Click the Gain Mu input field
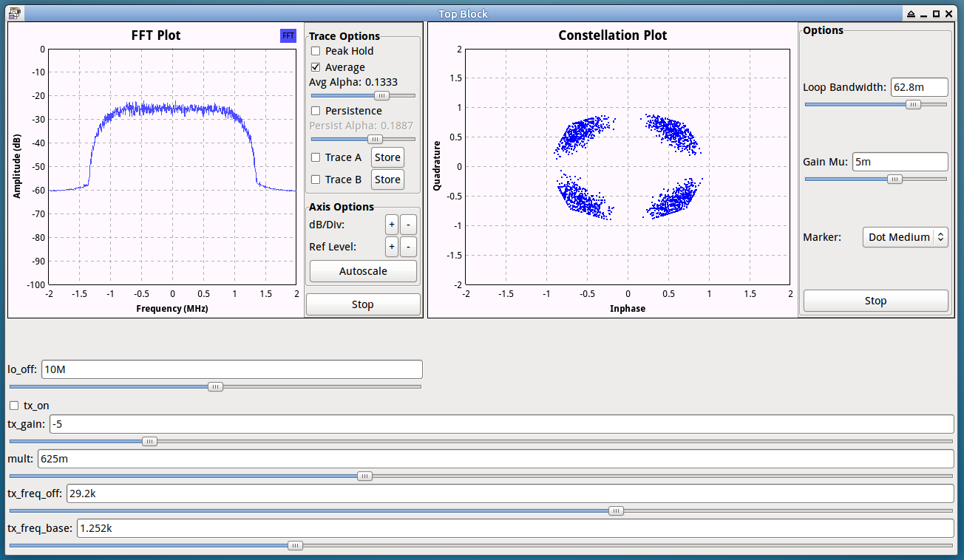964x560 pixels. click(900, 161)
